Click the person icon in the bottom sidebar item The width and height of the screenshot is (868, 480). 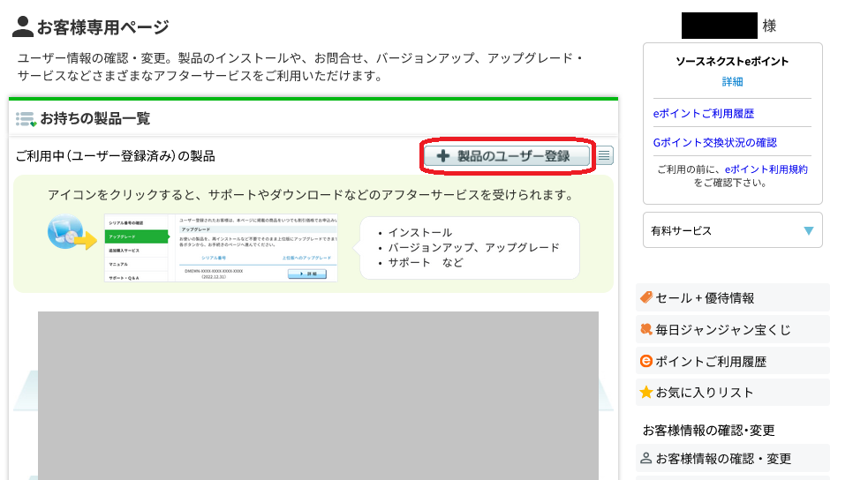(x=645, y=459)
